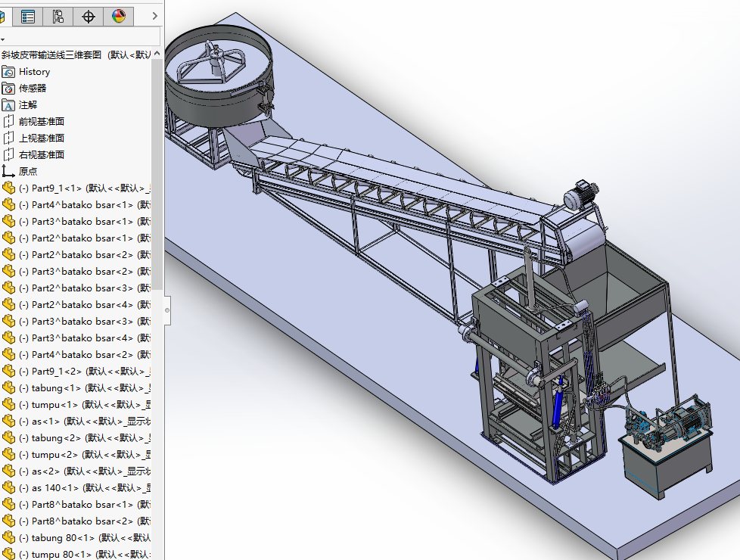Select the tumpu 80<1> tree row

point(76,554)
